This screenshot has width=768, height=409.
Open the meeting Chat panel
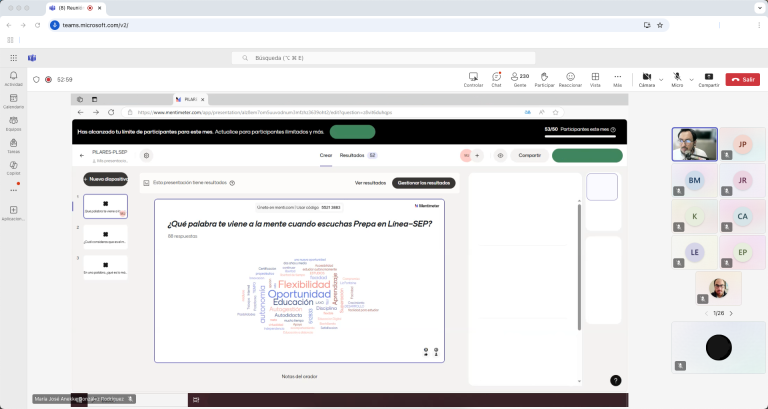[x=496, y=78]
